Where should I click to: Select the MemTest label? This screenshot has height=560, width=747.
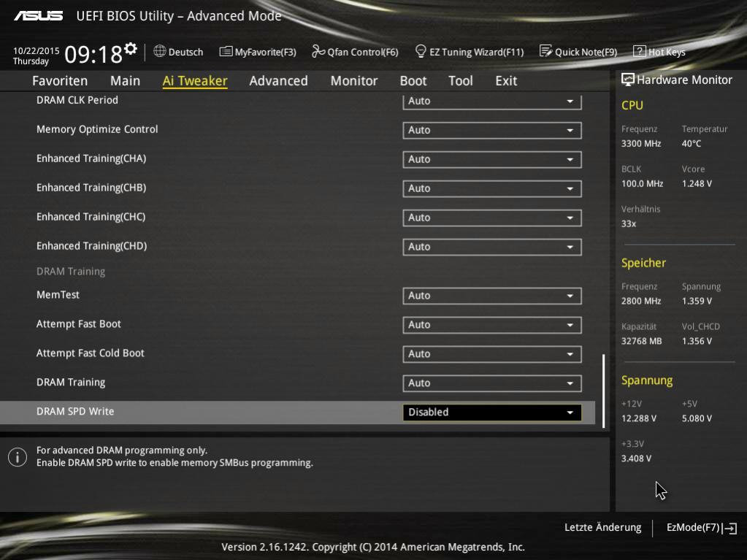point(58,295)
